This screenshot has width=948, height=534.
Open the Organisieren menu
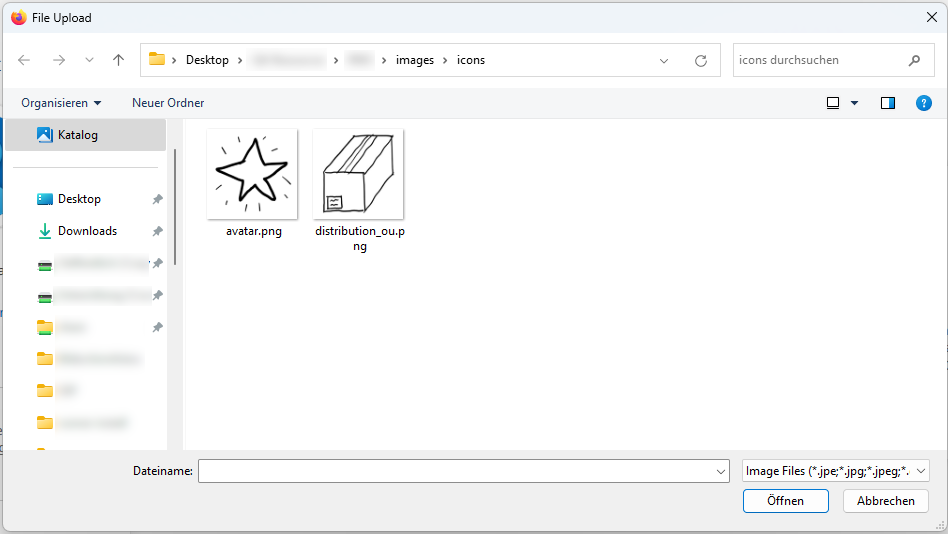pos(61,103)
